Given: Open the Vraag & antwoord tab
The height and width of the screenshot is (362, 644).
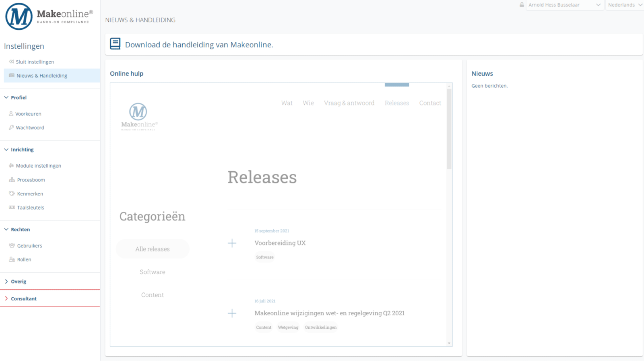Looking at the screenshot, I should click(349, 103).
